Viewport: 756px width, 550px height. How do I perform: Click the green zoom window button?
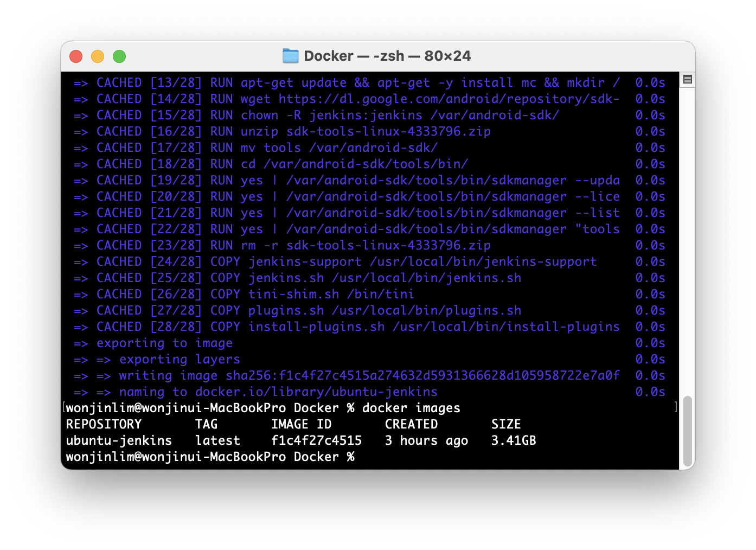[119, 56]
